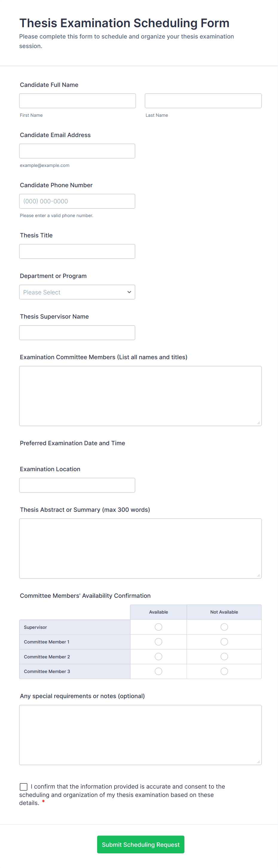Select Available for Committee Member 1
The width and height of the screenshot is (278, 868).
coord(158,642)
